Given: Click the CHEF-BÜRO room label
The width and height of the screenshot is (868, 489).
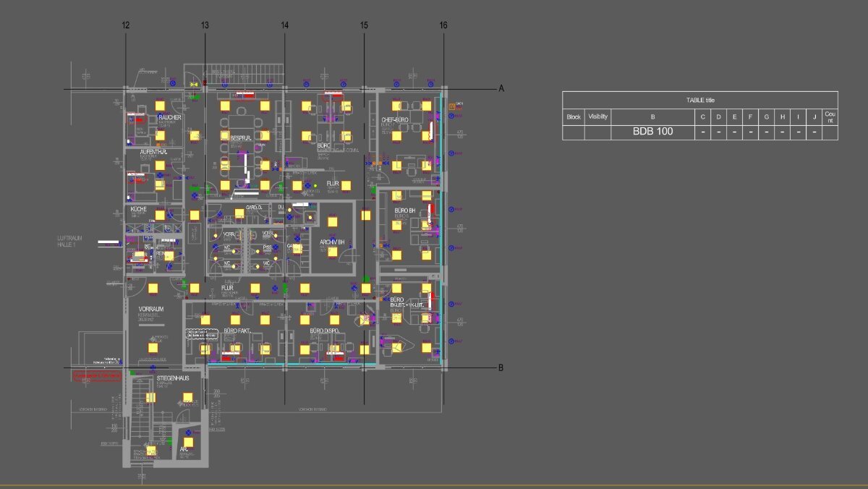Looking at the screenshot, I should (x=395, y=120).
